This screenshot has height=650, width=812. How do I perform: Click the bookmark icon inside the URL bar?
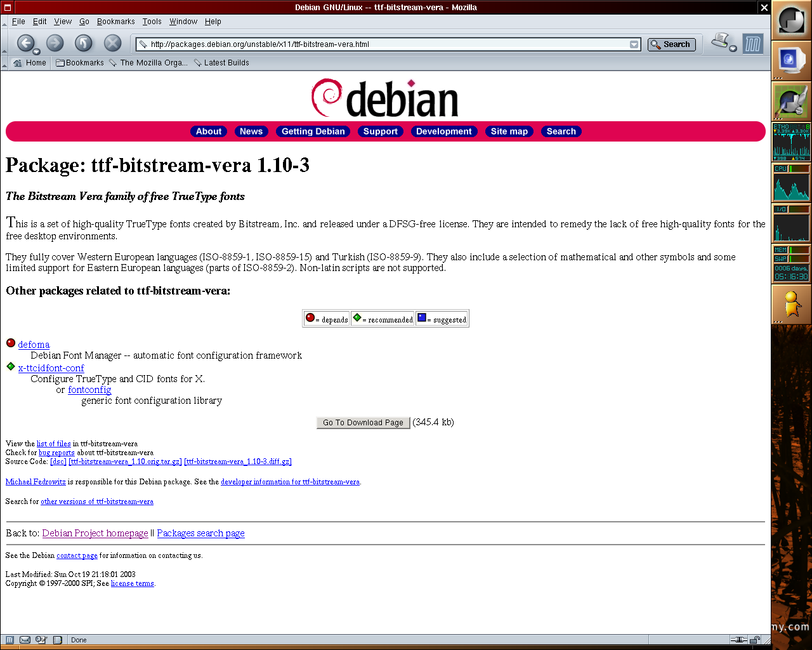pyautogui.click(x=143, y=44)
